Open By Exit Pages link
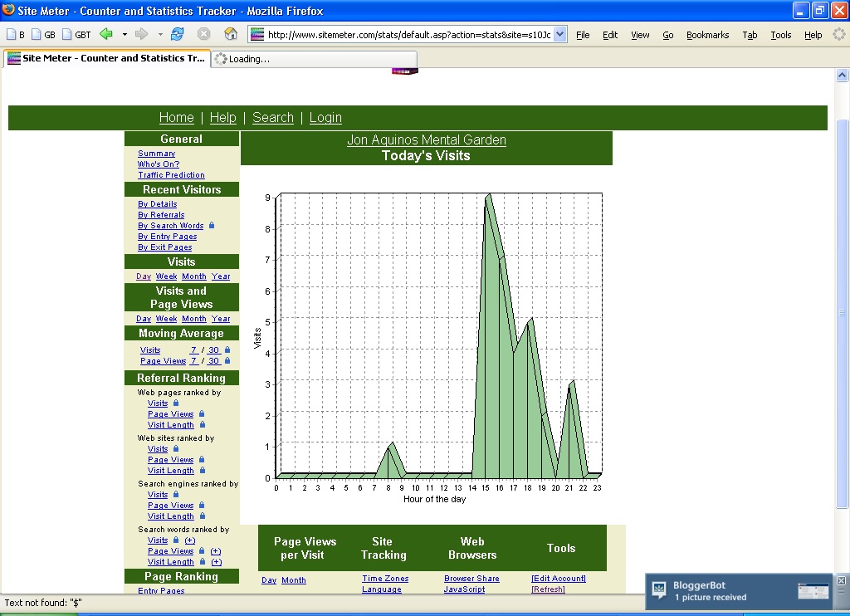Image resolution: width=850 pixels, height=616 pixels. tap(165, 247)
